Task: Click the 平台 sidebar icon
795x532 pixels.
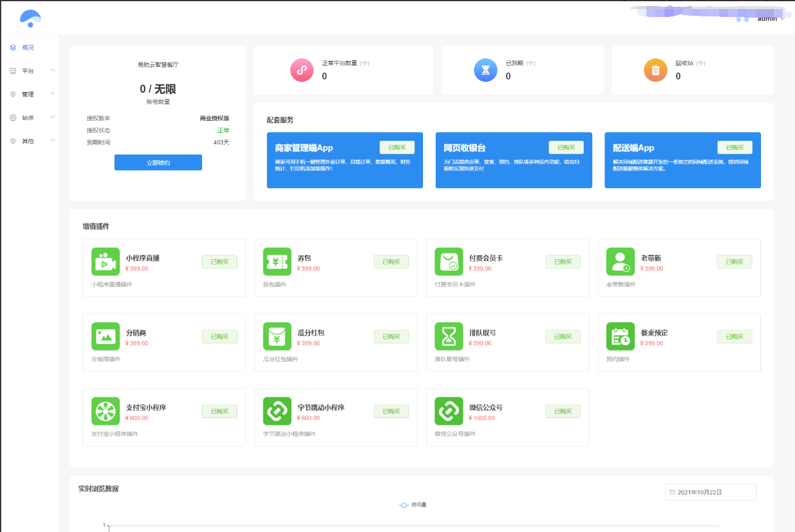Action: [x=13, y=70]
